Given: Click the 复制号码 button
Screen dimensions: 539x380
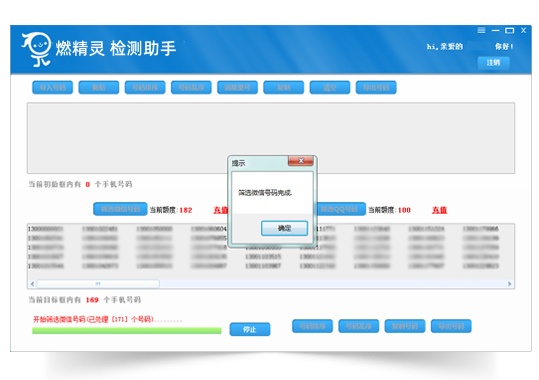Looking at the screenshot, I should pos(405,326).
